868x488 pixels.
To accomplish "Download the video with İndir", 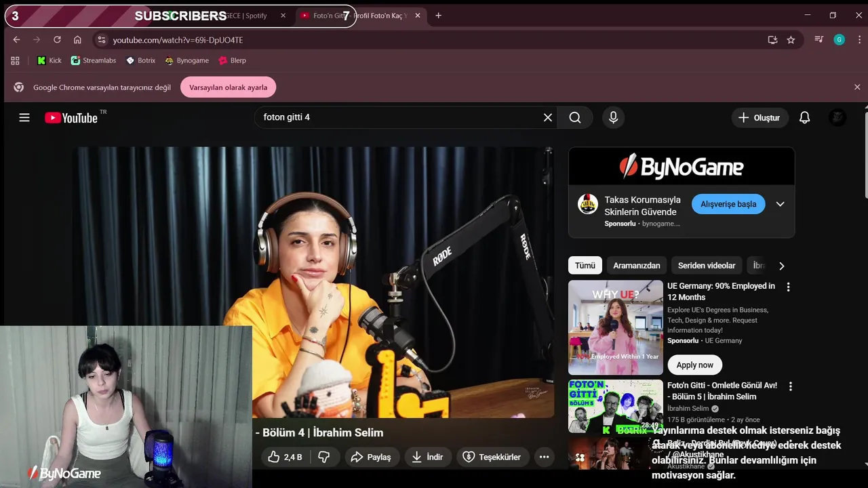I will pos(427,457).
